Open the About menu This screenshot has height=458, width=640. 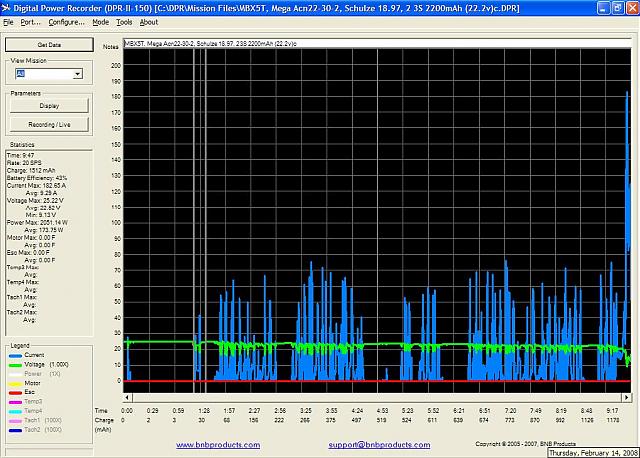coord(148,21)
